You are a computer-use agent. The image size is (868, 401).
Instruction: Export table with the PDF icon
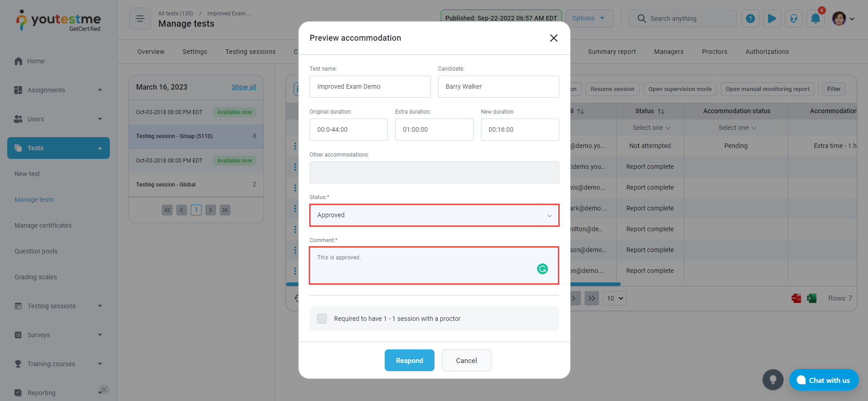click(x=796, y=298)
